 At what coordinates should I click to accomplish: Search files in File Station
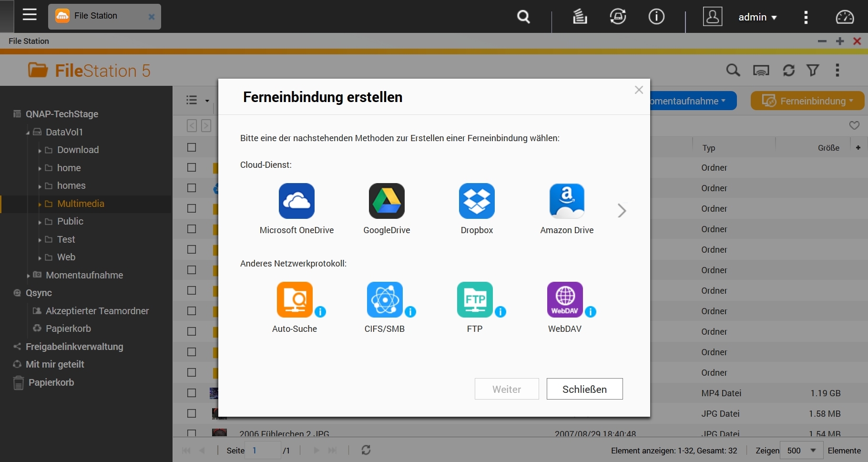733,71
